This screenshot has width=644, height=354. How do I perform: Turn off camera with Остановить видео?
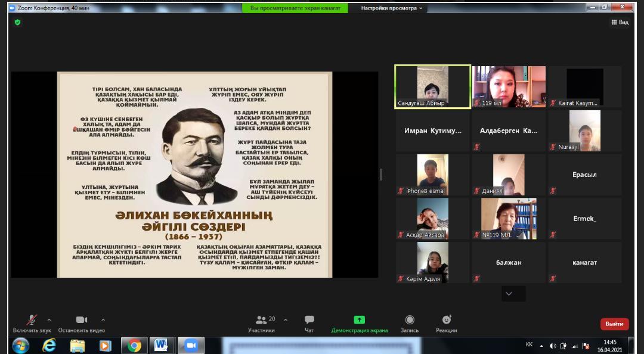click(x=82, y=320)
